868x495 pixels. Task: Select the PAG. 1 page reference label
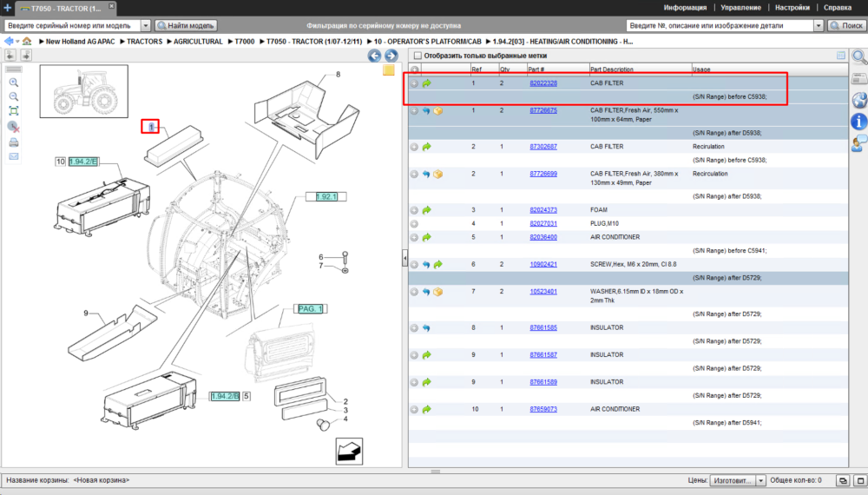310,308
